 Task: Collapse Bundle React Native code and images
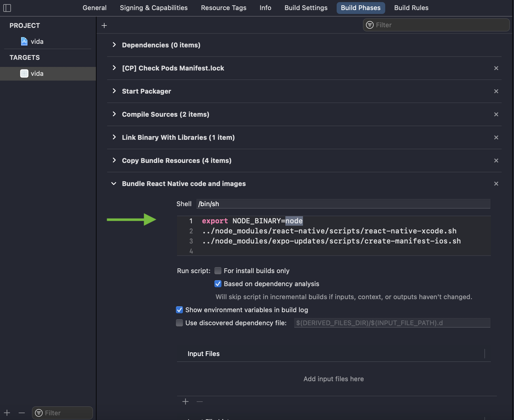coord(114,184)
